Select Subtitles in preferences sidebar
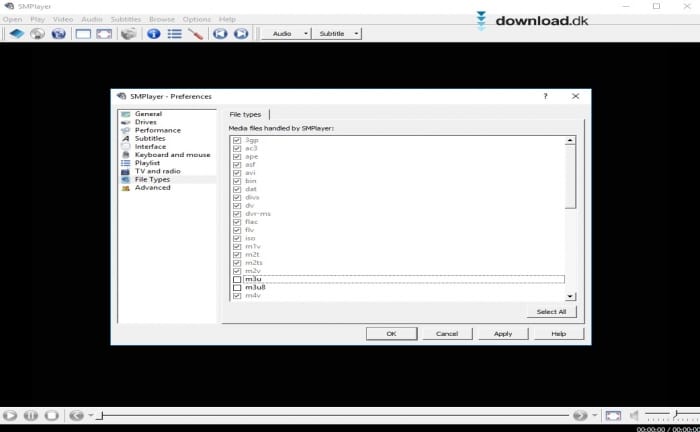The image size is (700, 432). coord(150,138)
